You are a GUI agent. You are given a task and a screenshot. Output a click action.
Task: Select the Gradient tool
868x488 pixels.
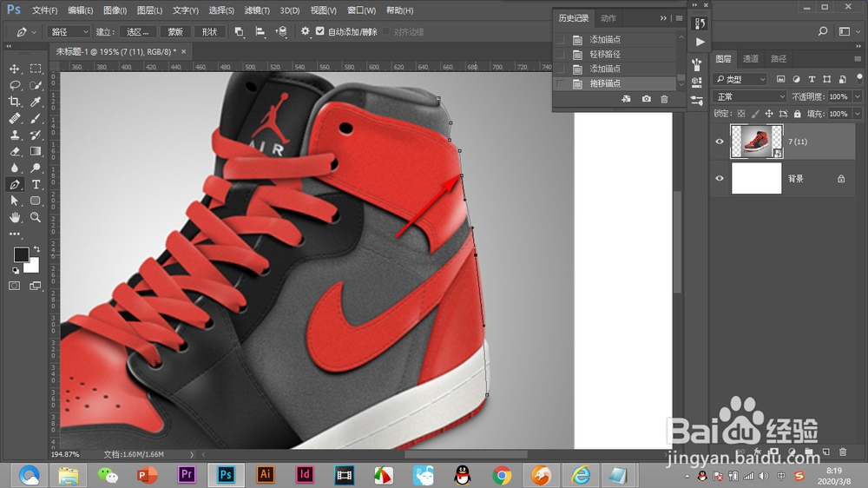36,151
